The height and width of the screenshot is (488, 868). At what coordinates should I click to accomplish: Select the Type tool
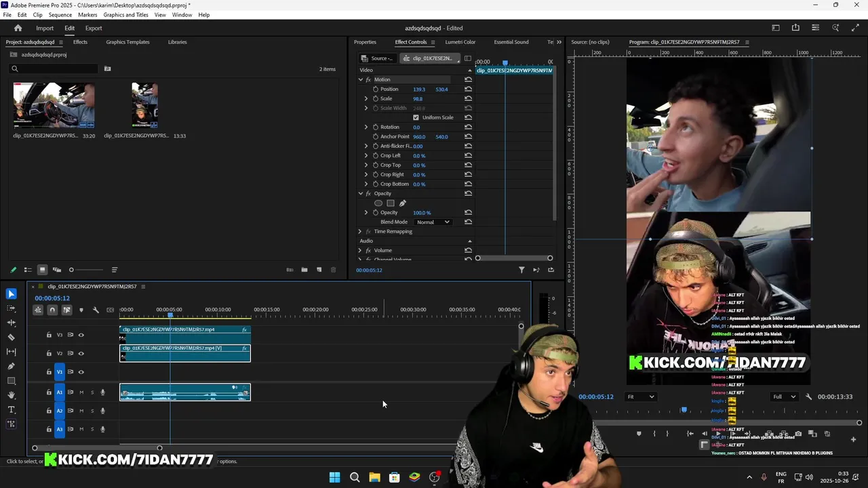click(x=11, y=409)
